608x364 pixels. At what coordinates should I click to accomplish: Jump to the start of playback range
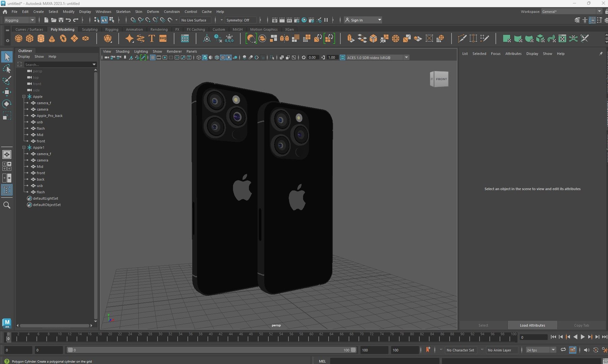coord(553,337)
